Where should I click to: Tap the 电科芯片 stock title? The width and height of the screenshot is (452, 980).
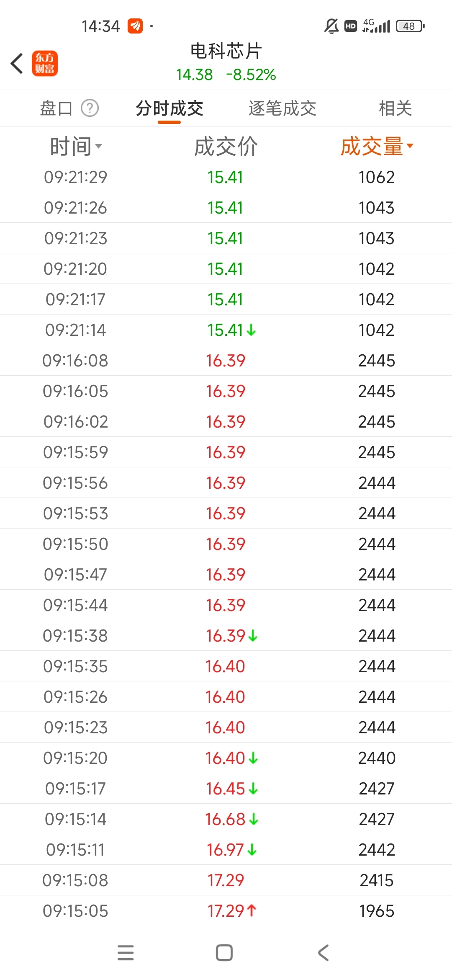click(x=226, y=51)
